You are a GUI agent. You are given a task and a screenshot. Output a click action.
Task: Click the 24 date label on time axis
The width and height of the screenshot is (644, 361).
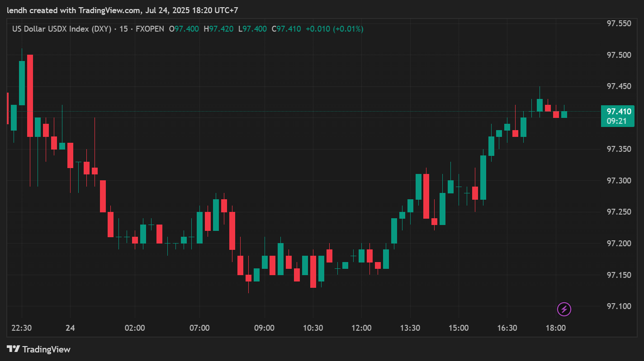pos(70,328)
